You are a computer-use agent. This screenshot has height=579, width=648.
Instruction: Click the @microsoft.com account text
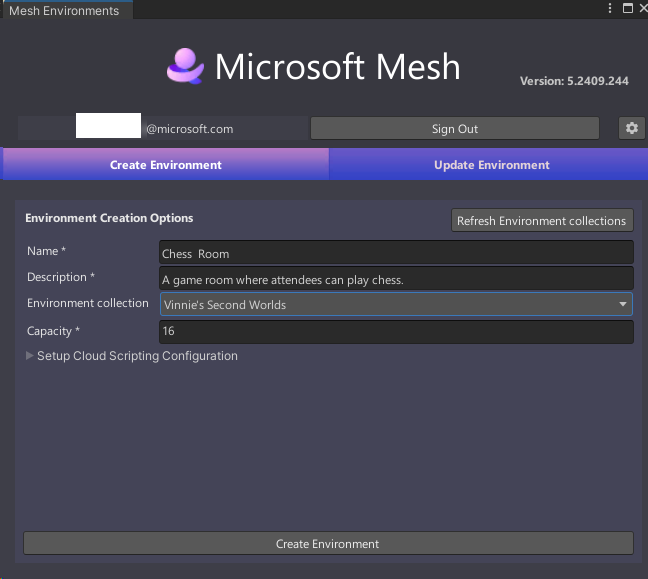190,129
